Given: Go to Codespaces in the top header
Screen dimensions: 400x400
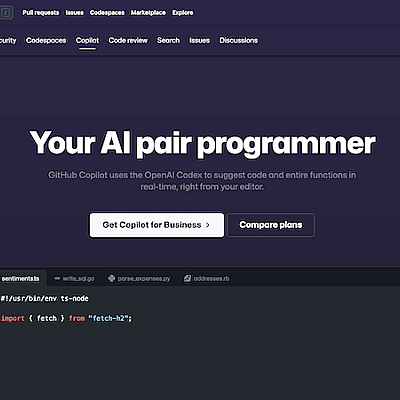Looking at the screenshot, I should (107, 13).
